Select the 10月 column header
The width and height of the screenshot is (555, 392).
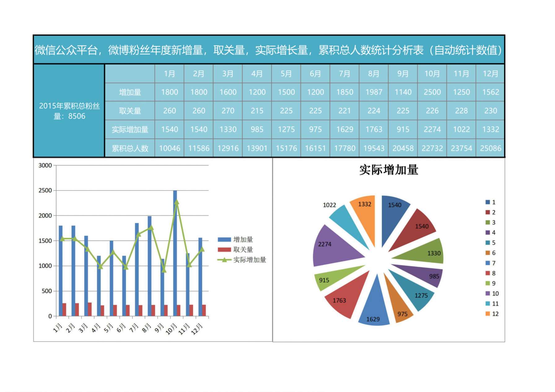click(x=432, y=74)
